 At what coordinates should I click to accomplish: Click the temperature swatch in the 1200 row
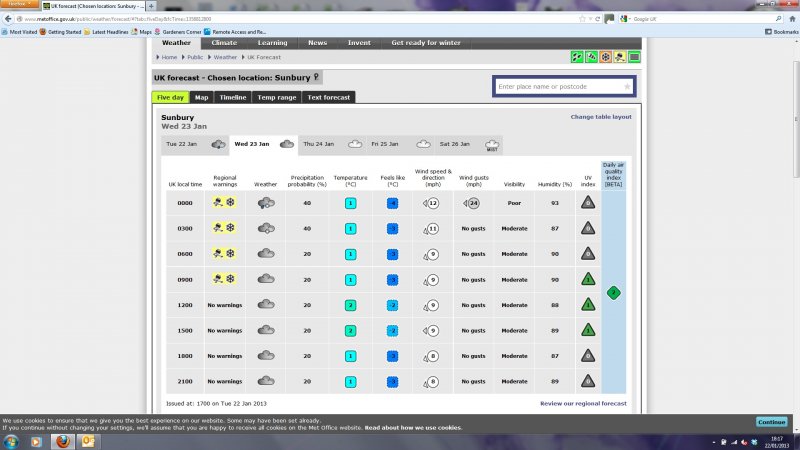[351, 305]
